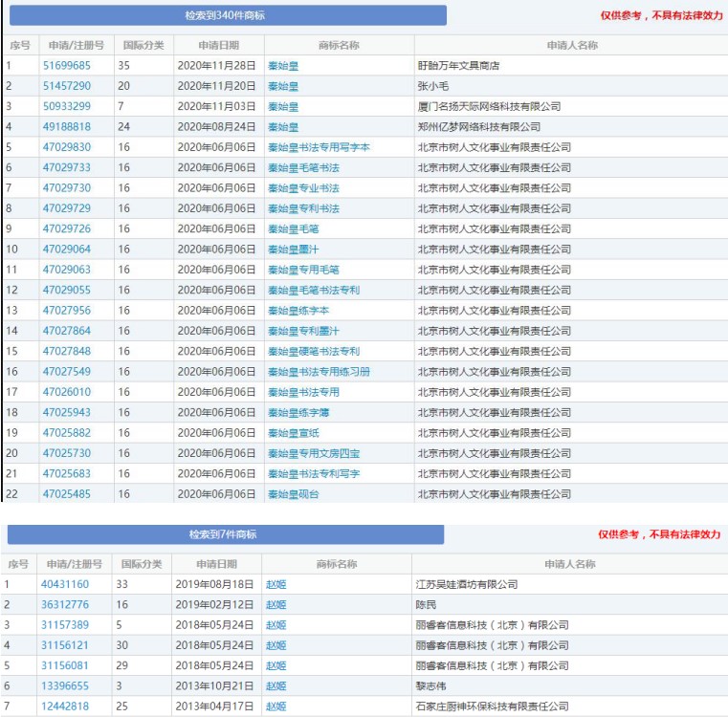Viewport: 728px width, 717px height.
Task: Open trademark 秦始皇硬笔书法专利
Action: click(314, 352)
